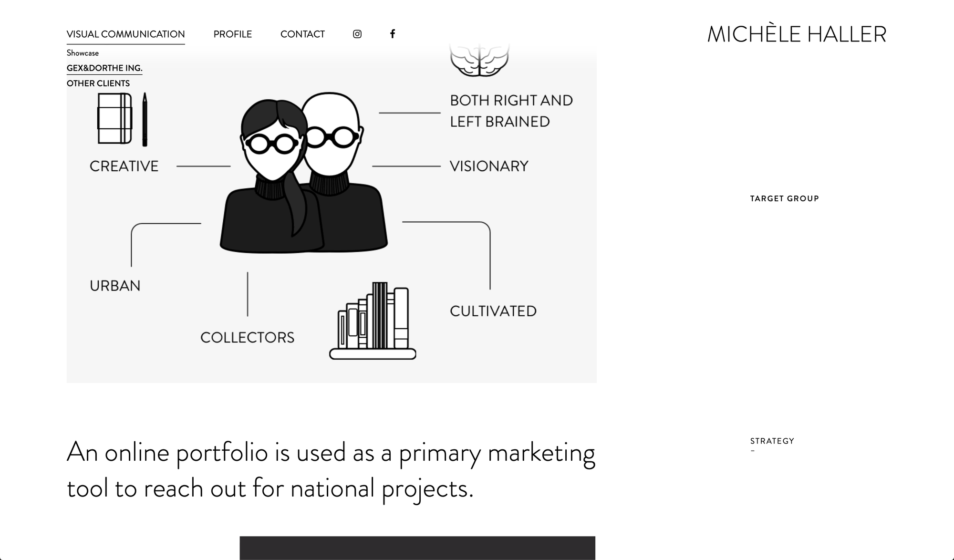
Task: Jump to the Target Group section
Action: coord(784,198)
